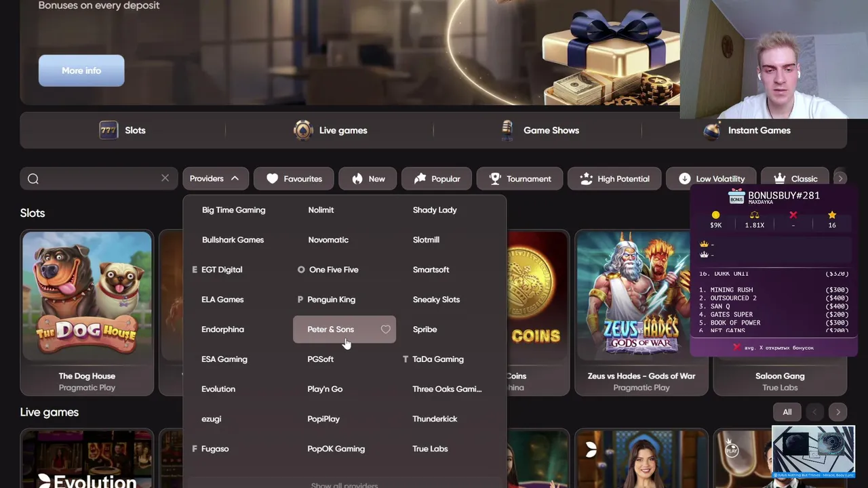Viewport: 868px width, 488px height.
Task: Choose the Classic filter
Action: [795, 179]
